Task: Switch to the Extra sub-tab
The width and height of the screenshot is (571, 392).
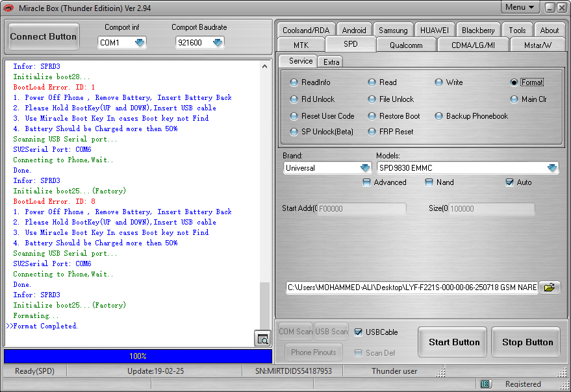Action: (331, 62)
